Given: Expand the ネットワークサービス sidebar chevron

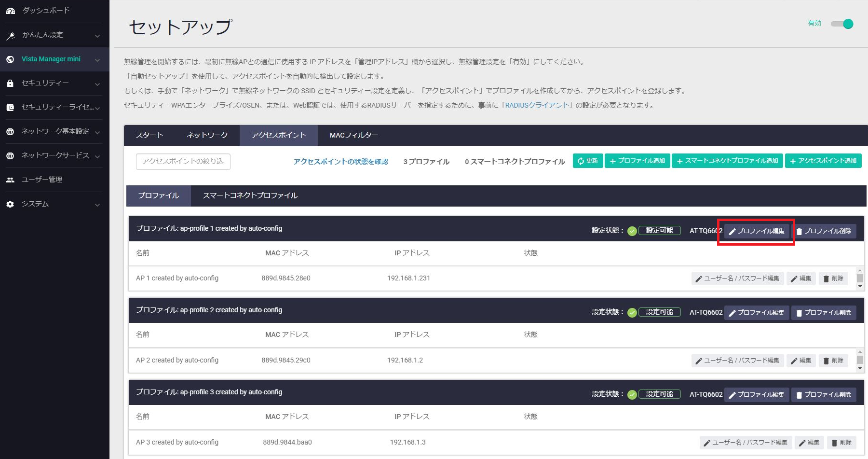Looking at the screenshot, I should click(x=97, y=156).
